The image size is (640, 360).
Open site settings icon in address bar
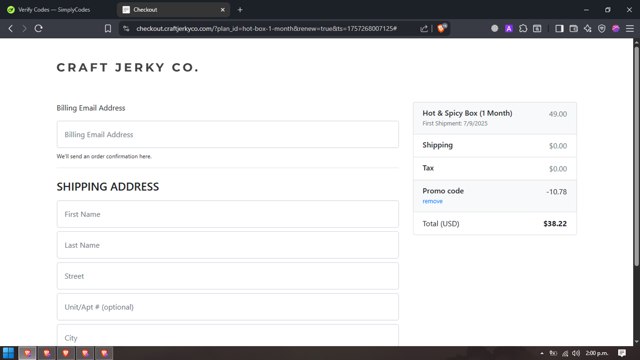(x=126, y=29)
